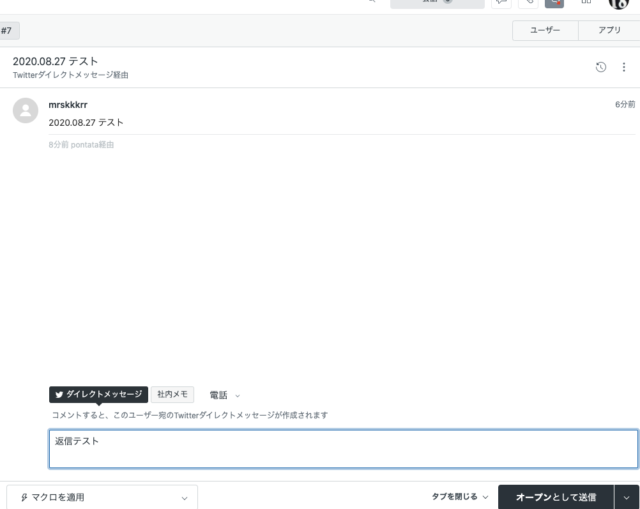Submit with オープンとして送信 button
The image size is (640, 509).
tap(556, 497)
